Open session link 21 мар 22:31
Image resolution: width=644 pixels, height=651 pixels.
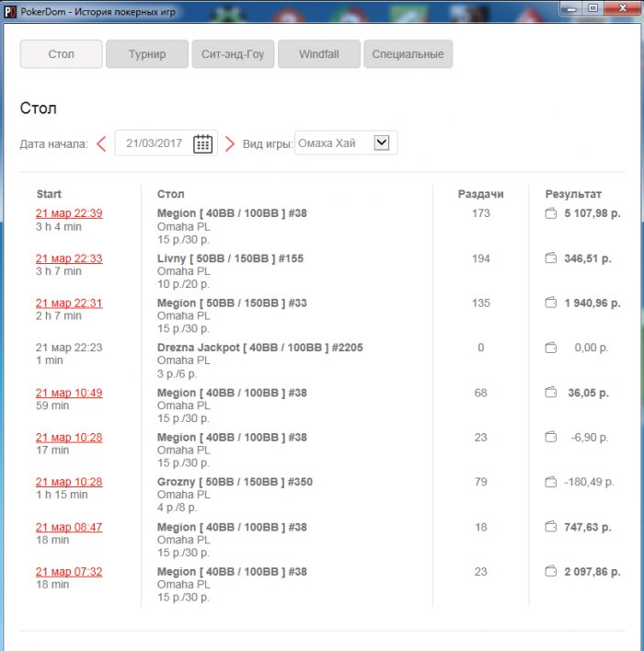69,303
